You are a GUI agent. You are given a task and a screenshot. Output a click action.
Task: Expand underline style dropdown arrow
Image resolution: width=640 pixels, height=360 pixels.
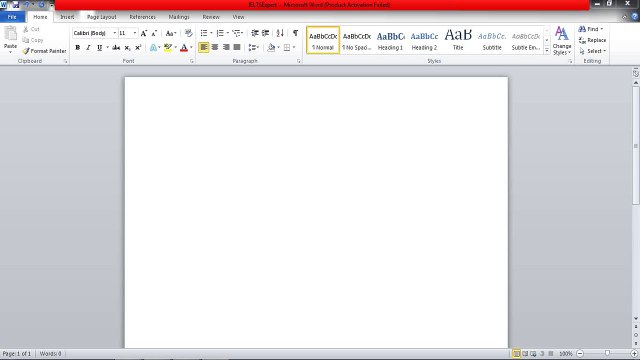coord(107,48)
